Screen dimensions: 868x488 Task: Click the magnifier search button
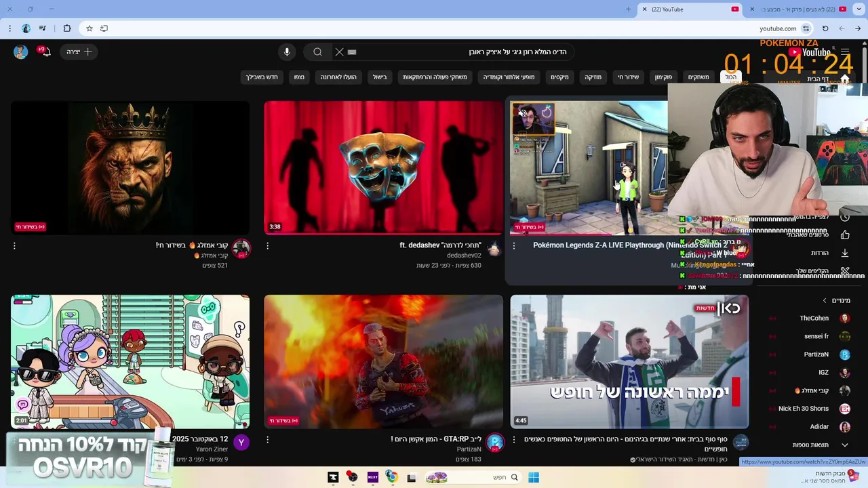pos(317,52)
